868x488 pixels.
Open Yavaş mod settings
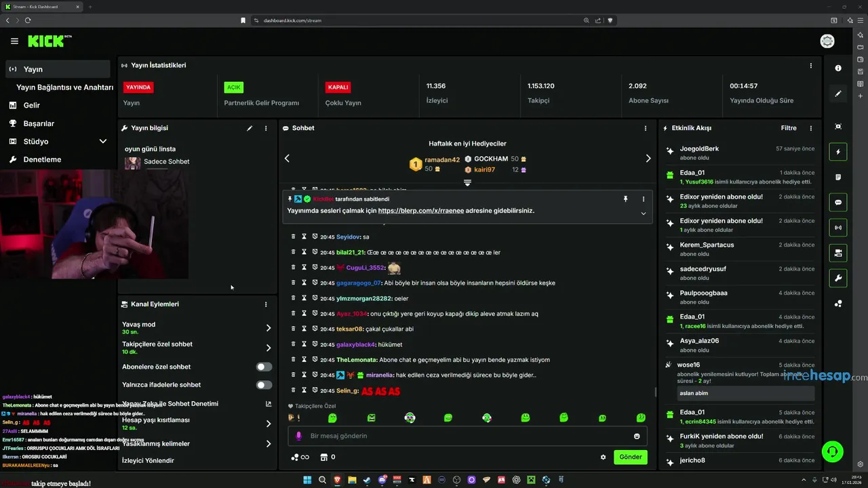[197, 327]
